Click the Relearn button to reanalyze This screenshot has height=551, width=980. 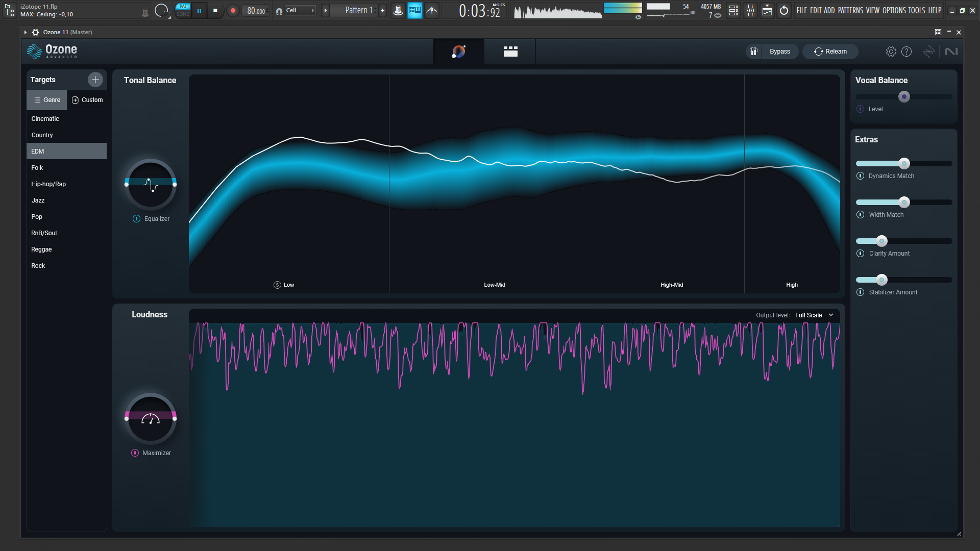click(x=830, y=51)
